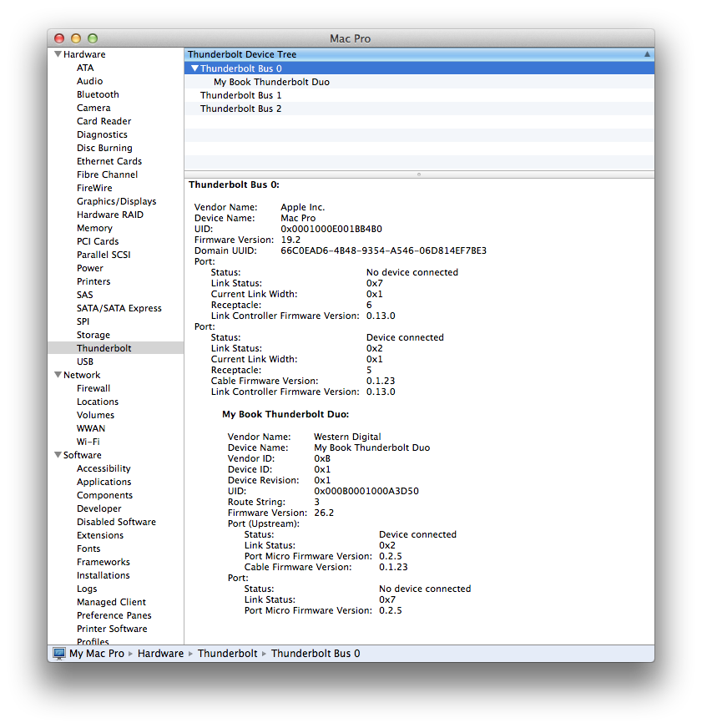The image size is (702, 728).
Task: Click Thunderbolt in the path bar
Action: pyautogui.click(x=228, y=653)
